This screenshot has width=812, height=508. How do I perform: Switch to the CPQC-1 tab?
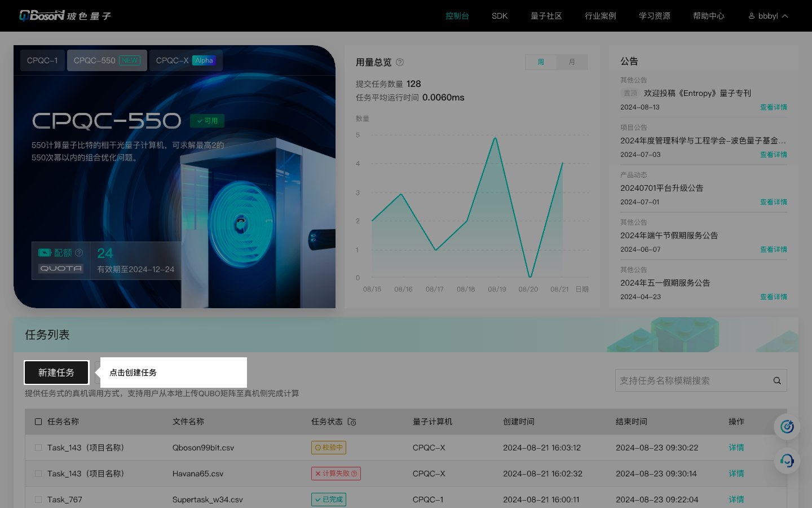[x=42, y=60]
